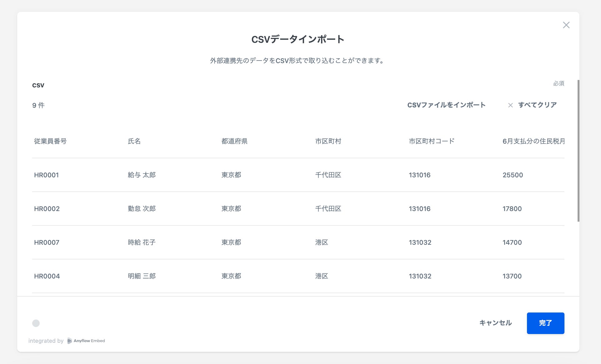Image resolution: width=601 pixels, height=364 pixels.
Task: Click the integrated by Anyflow Embed link text
Action: (x=46, y=341)
